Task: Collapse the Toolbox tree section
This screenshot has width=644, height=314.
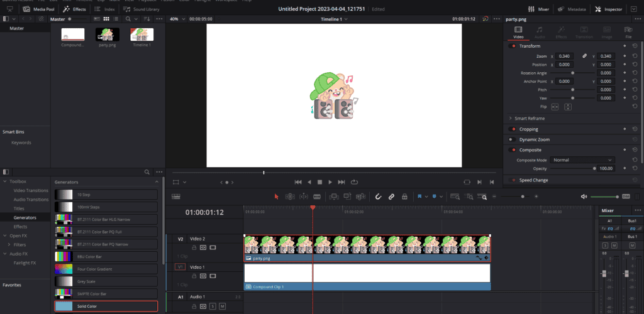Action: pyautogui.click(x=5, y=181)
